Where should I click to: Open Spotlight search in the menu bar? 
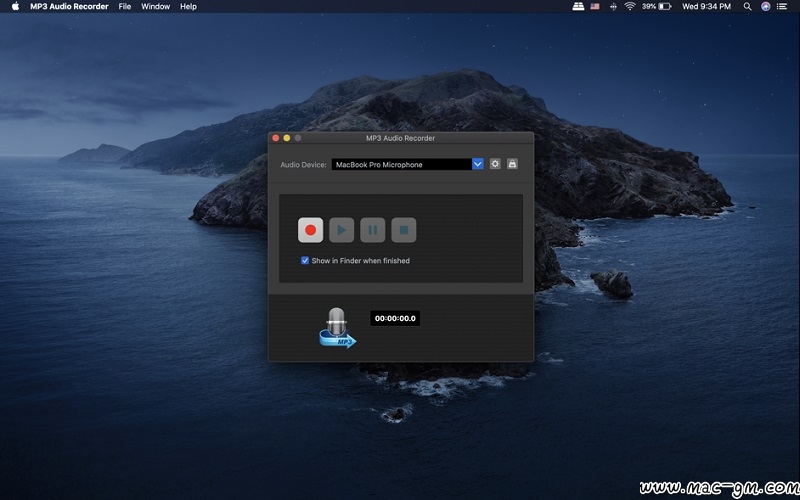point(747,7)
